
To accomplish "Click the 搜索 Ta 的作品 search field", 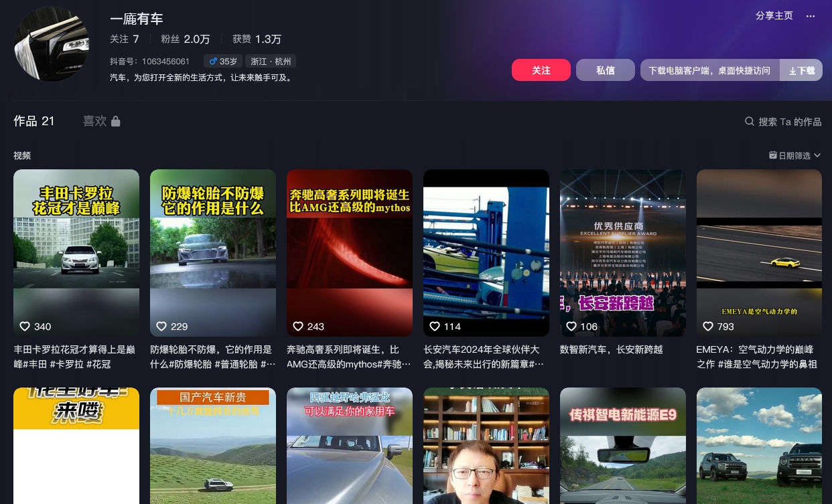I will [783, 122].
